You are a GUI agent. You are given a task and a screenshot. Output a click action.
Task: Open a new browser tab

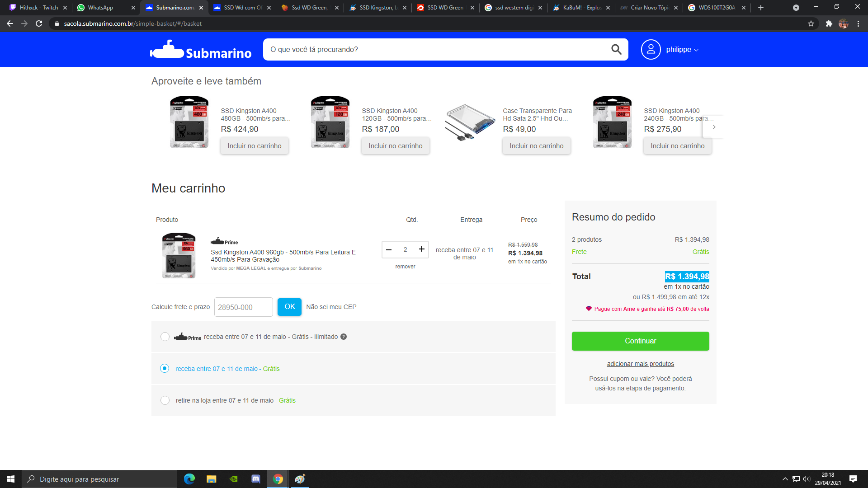761,8
